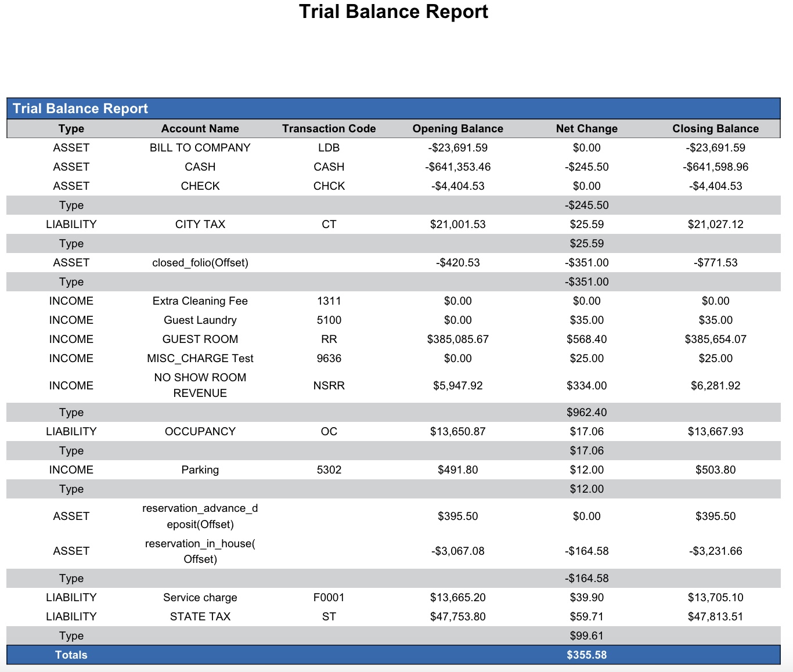Click the Closing Balance column header
793x672 pixels.
coord(715,129)
